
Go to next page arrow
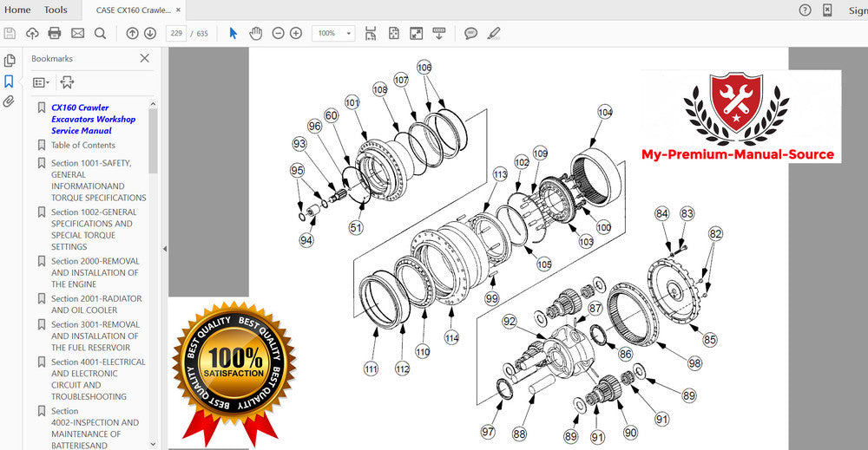click(150, 33)
